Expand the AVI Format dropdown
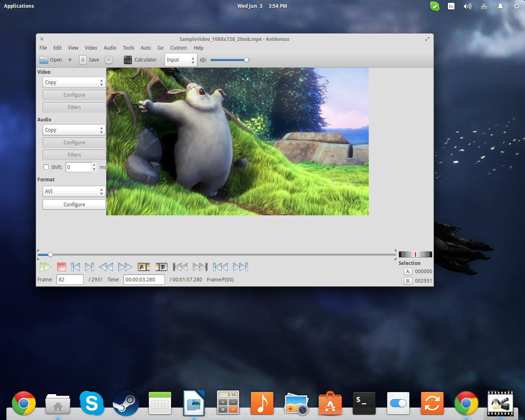525x420 pixels. click(x=74, y=192)
